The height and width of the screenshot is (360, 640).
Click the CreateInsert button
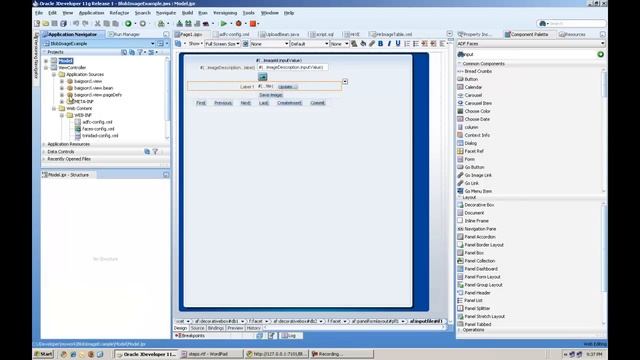pyautogui.click(x=289, y=103)
